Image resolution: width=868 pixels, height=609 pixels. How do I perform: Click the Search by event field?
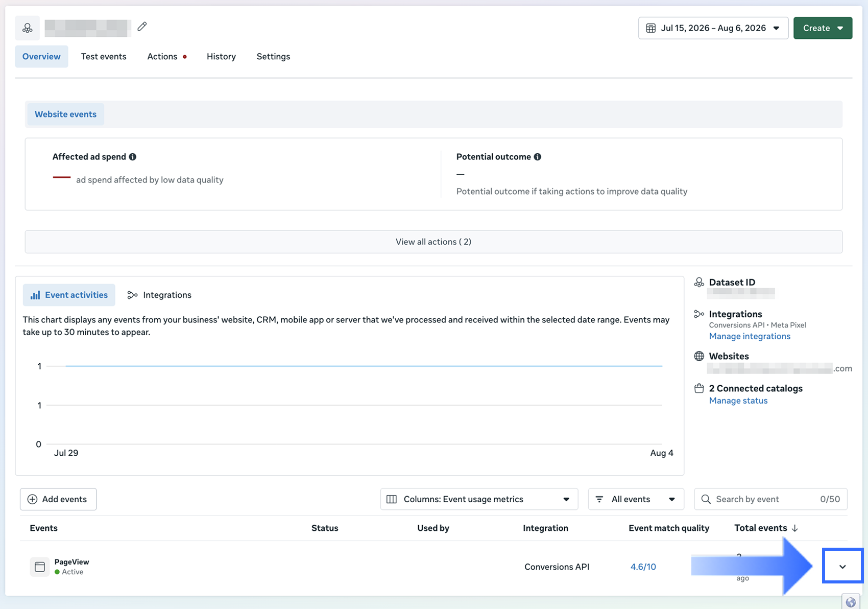point(770,499)
